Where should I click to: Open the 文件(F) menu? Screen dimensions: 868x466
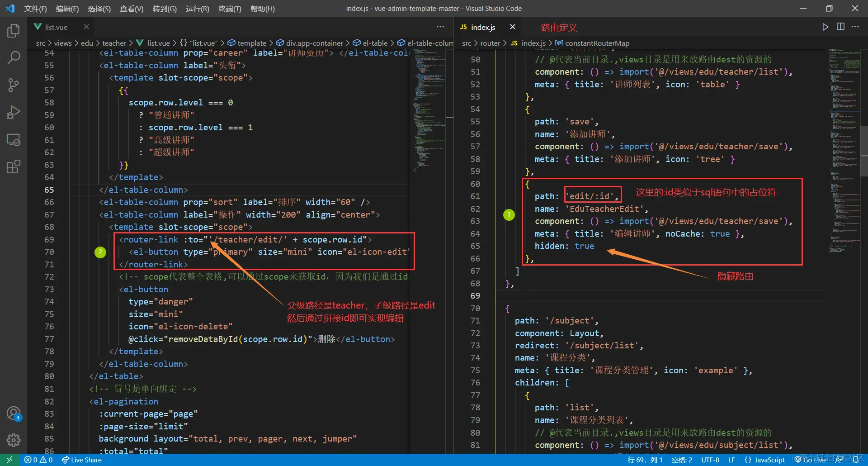pyautogui.click(x=35, y=9)
